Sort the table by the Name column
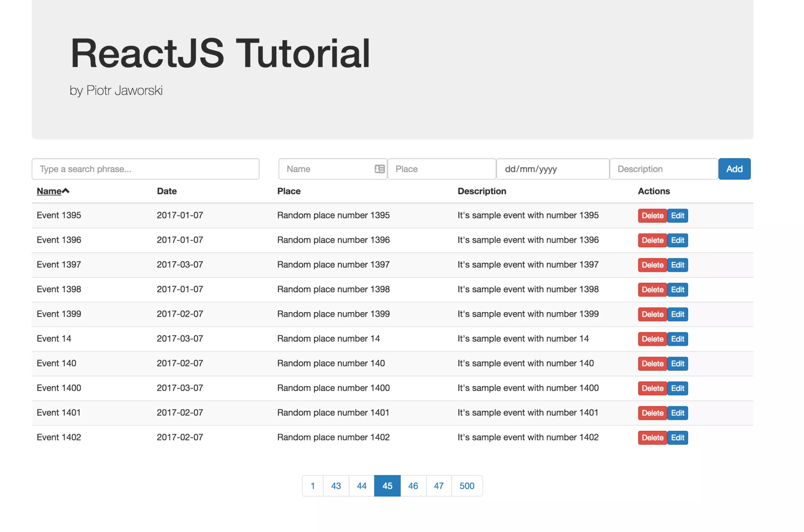Viewport: 804px width, 532px height. (53, 191)
